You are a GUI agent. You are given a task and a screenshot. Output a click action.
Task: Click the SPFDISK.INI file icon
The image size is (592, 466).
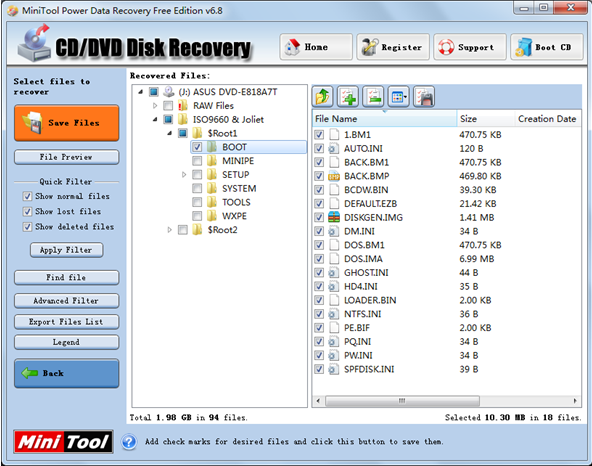[334, 369]
